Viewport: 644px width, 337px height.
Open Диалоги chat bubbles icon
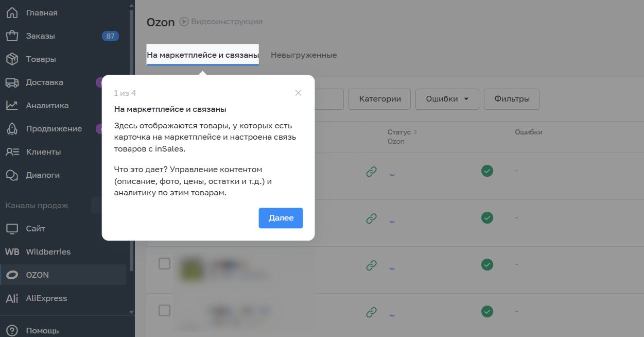[12, 175]
